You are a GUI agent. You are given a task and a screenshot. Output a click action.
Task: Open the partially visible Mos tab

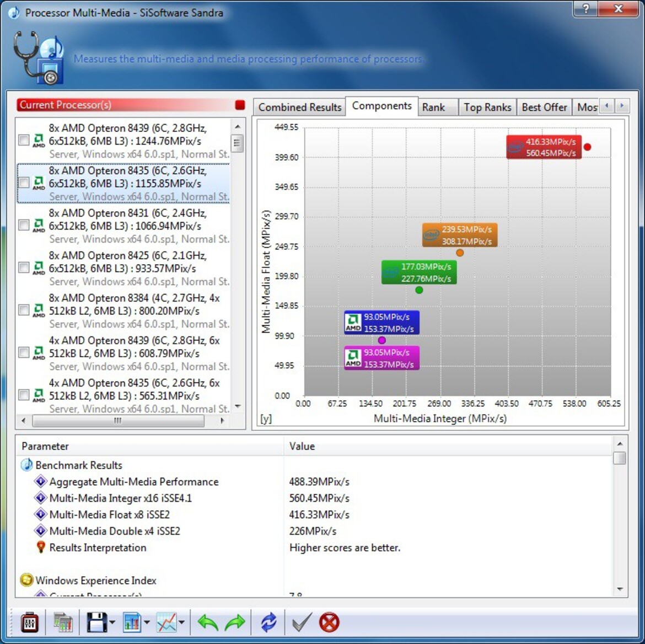tap(586, 107)
